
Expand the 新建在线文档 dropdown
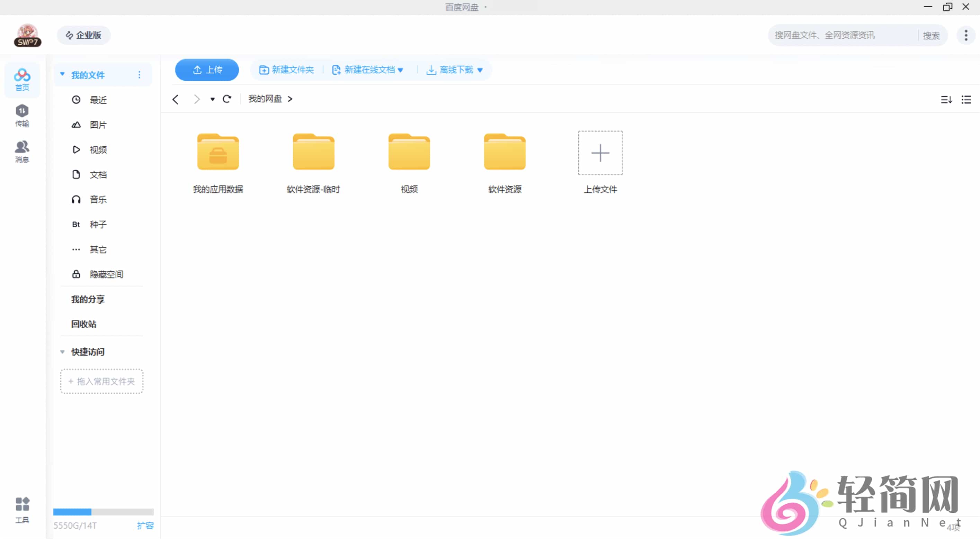pos(401,70)
